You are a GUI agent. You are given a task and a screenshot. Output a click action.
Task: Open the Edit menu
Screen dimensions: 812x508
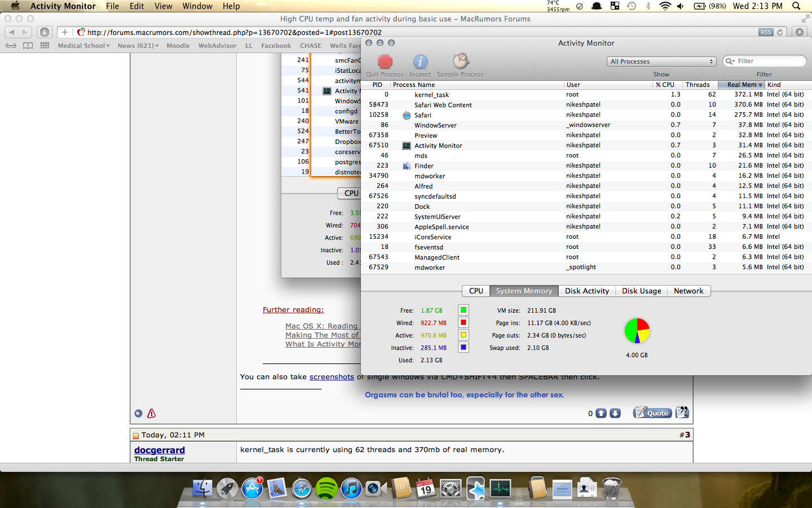point(136,6)
